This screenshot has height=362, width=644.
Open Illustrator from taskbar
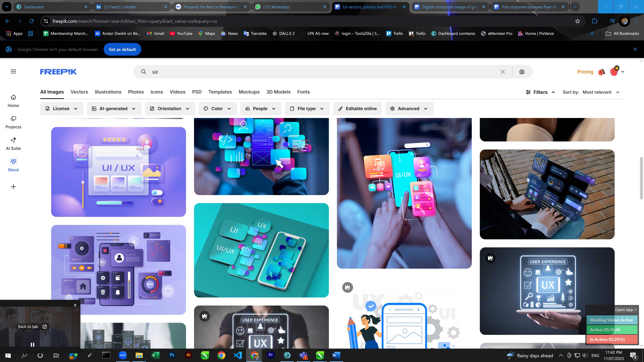click(x=189, y=355)
